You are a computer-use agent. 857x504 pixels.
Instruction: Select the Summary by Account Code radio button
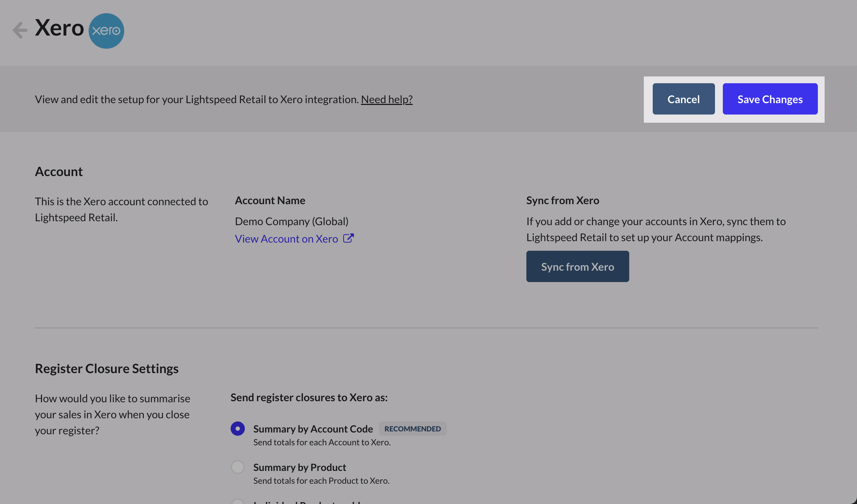(237, 429)
